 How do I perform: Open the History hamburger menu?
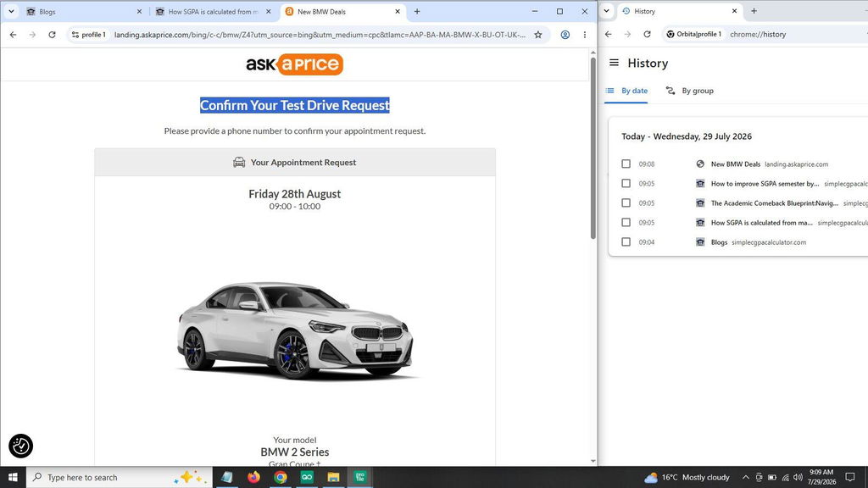[614, 63]
